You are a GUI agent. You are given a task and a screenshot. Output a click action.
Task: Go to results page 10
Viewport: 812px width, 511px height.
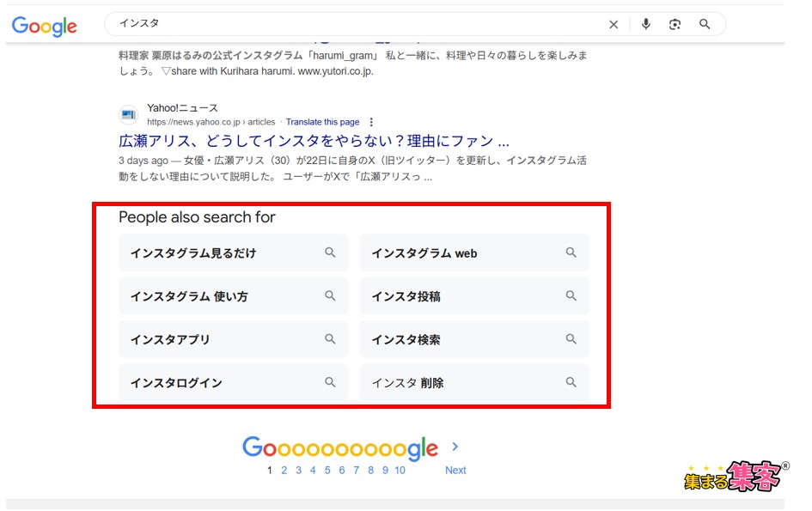400,470
